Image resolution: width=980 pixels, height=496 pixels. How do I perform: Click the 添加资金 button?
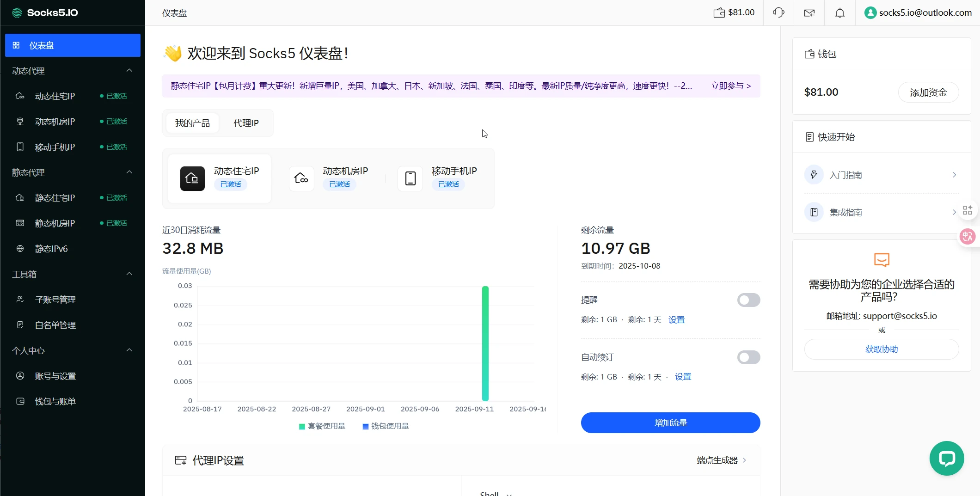[x=928, y=92]
